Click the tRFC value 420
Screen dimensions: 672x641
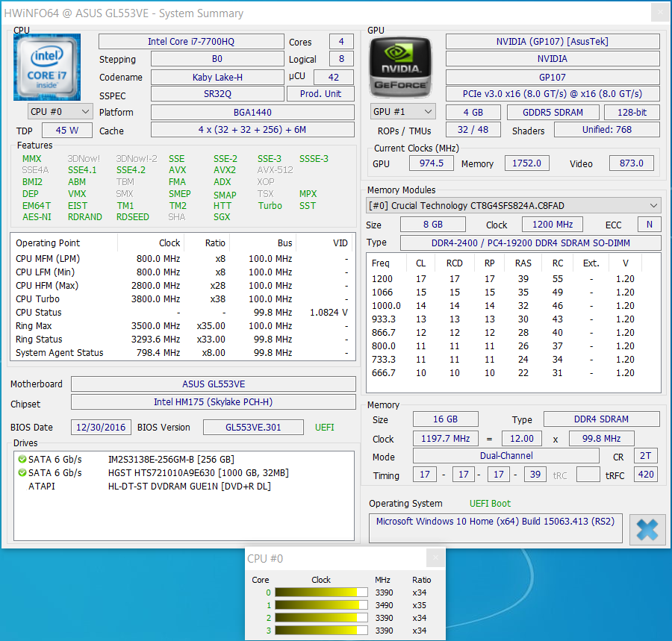click(646, 475)
